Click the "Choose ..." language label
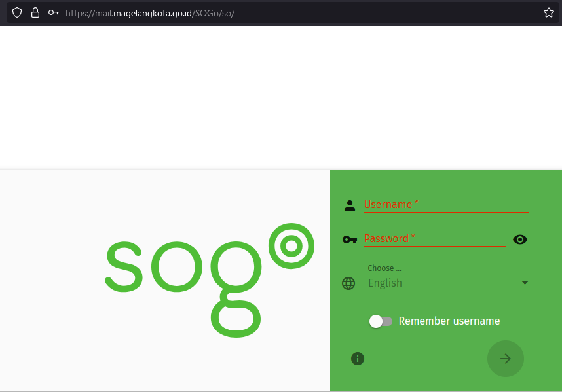The height and width of the screenshot is (392, 562). (x=384, y=268)
